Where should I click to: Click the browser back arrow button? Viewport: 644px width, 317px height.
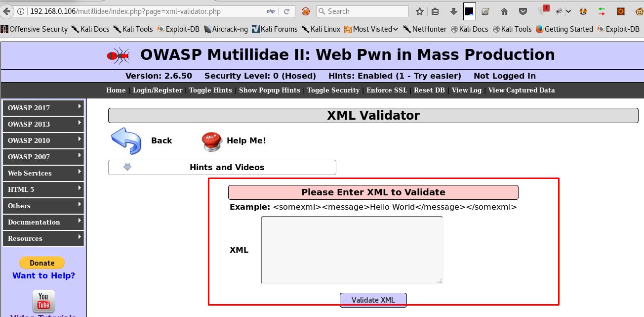pyautogui.click(x=6, y=11)
